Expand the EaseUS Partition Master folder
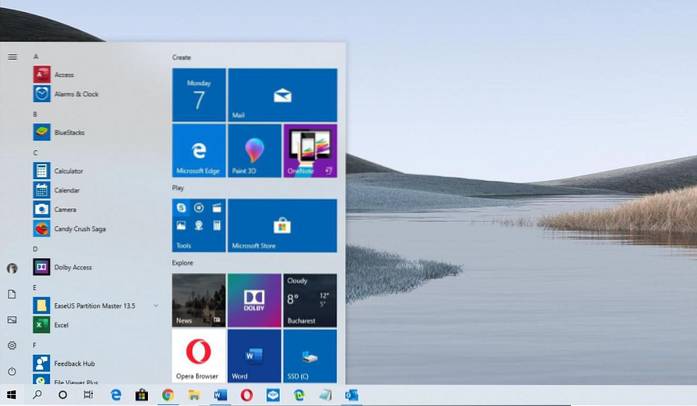This screenshot has height=406, width=697. coord(156,305)
